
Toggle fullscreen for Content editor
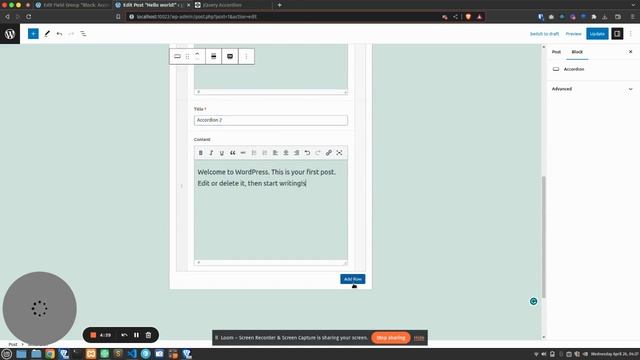[339, 153]
